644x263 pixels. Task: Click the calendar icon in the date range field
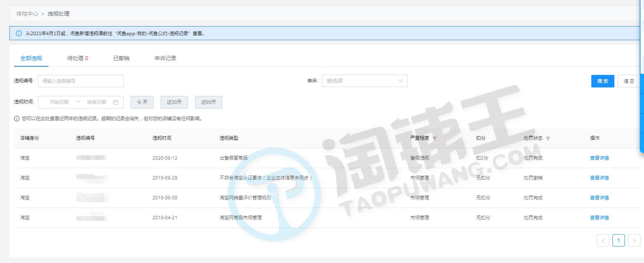(116, 102)
